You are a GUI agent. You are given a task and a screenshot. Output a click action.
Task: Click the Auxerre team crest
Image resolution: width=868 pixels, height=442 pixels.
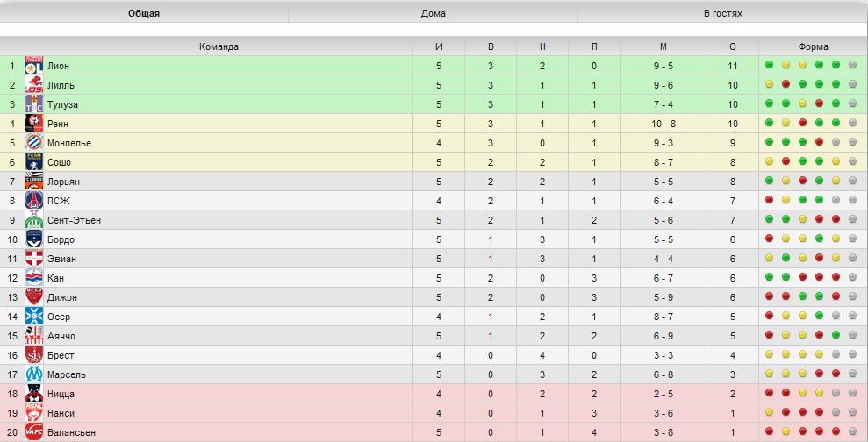tap(33, 316)
